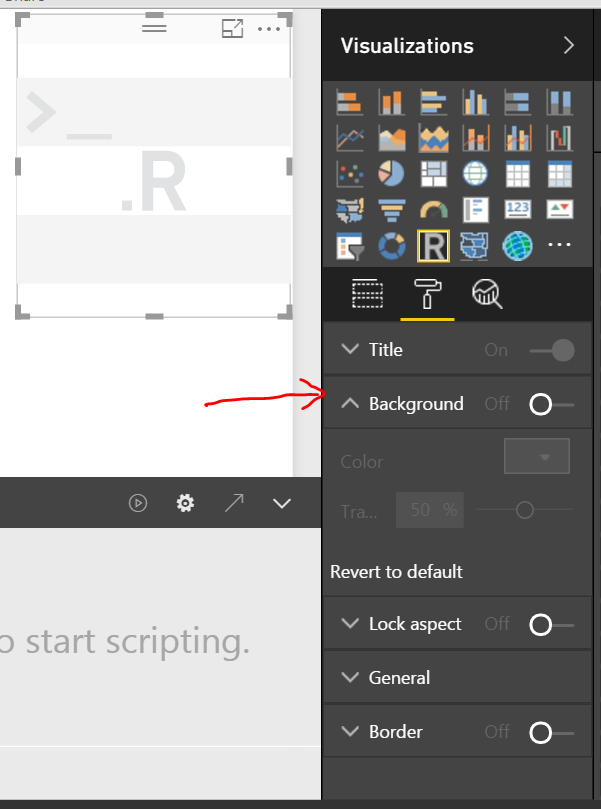Enable the Border toggle

(x=551, y=733)
